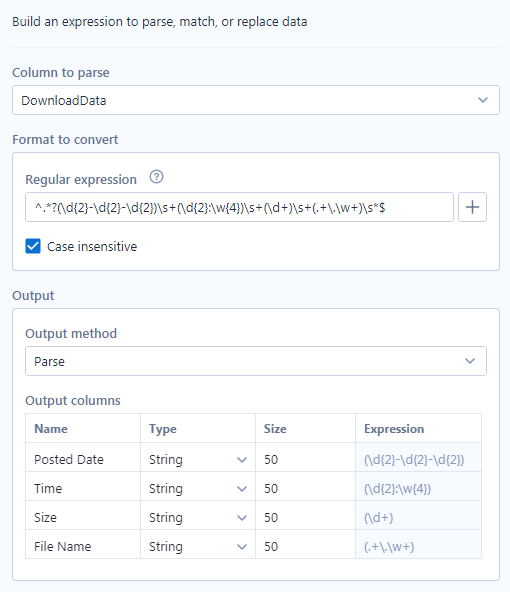Edit the File Name name cell
The image size is (510, 592).
pyautogui.click(x=83, y=546)
